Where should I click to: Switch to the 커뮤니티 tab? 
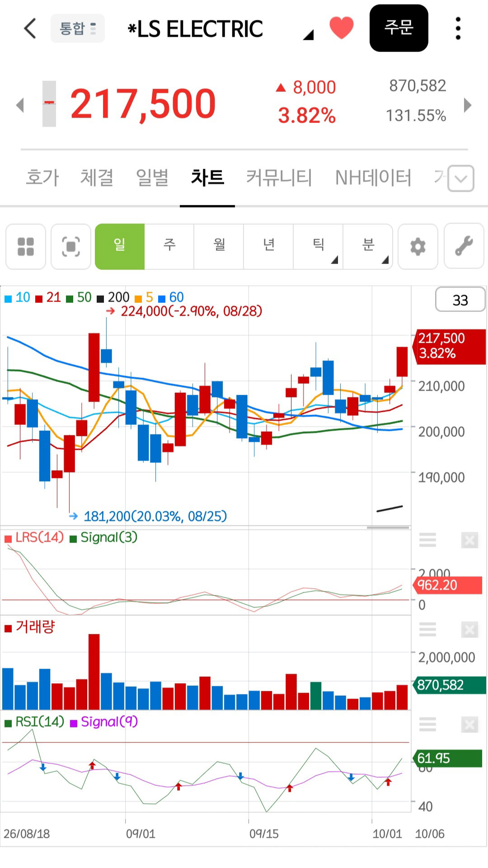pyautogui.click(x=279, y=177)
